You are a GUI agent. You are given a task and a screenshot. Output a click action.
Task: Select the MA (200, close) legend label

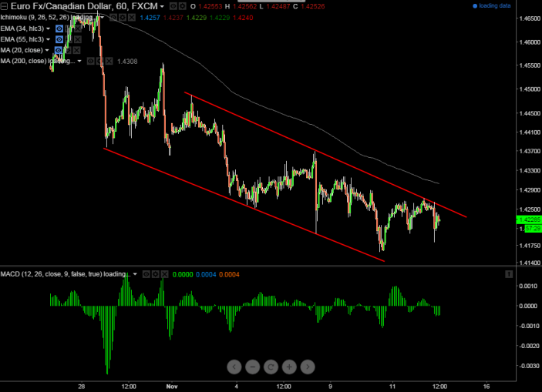(24, 61)
